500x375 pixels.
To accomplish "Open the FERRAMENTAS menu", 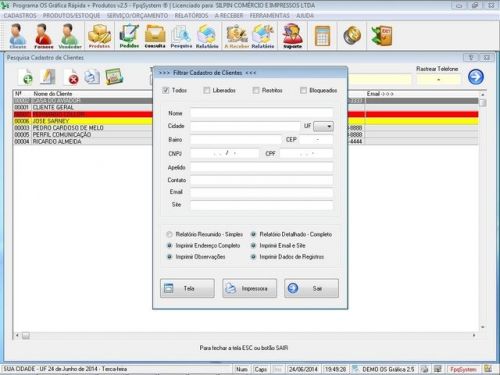I will (270, 16).
